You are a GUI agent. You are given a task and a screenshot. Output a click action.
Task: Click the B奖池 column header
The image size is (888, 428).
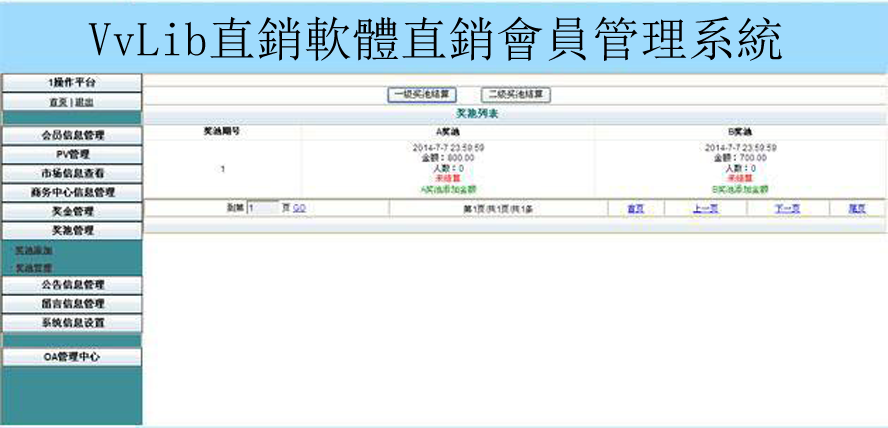740,132
